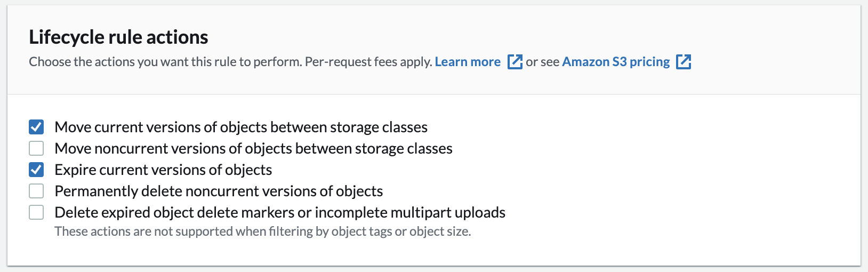Open the Learn more link

click(x=468, y=62)
